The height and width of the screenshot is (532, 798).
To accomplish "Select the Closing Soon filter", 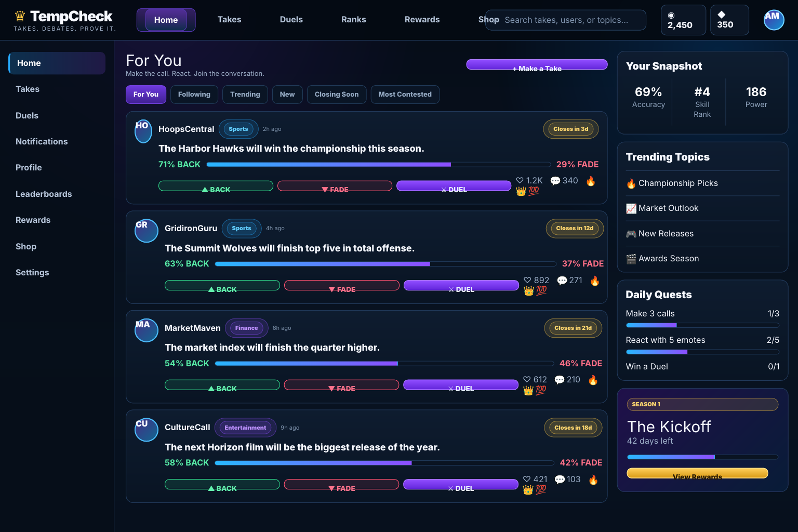I will (337, 95).
